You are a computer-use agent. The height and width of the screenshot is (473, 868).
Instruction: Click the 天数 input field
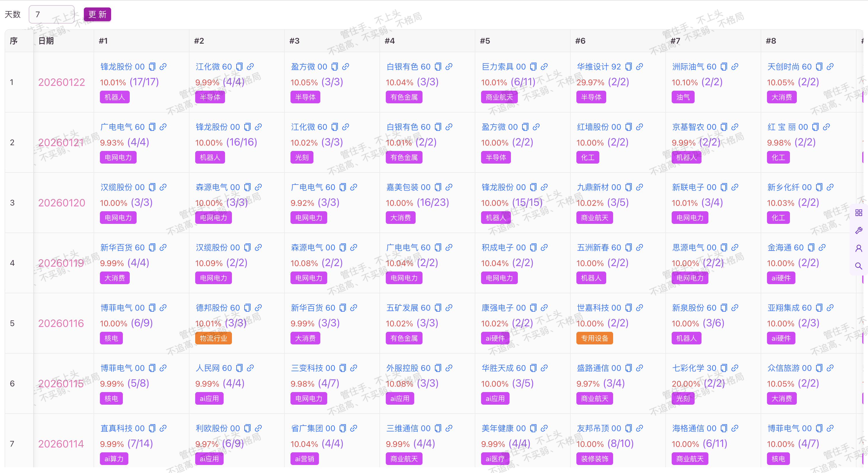52,14
